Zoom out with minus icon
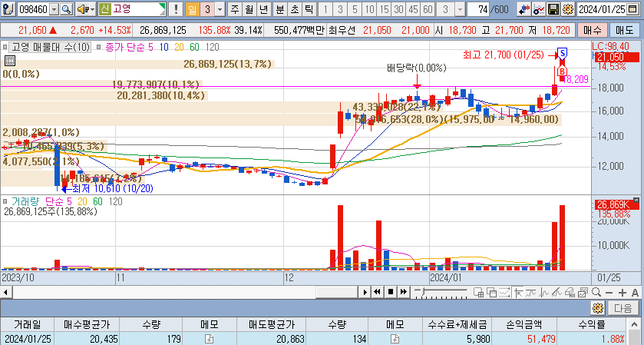The image size is (644, 345). (x=609, y=292)
